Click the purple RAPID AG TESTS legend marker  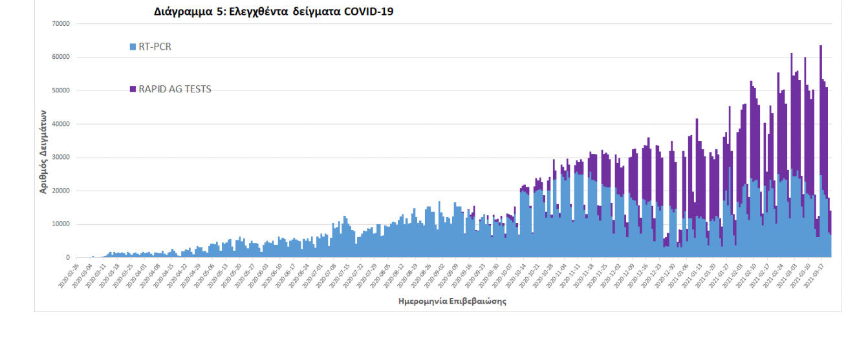133,89
